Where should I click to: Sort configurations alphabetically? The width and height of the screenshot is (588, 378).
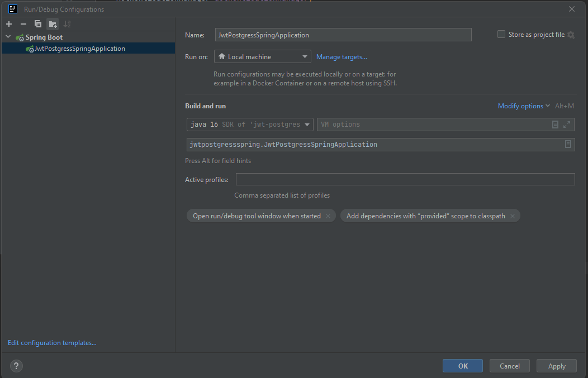click(67, 24)
